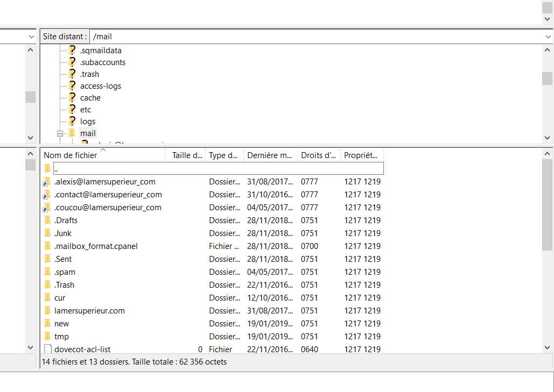Click the folder icon of the mail tree node
The height and width of the screenshot is (392, 554).
coord(72,133)
